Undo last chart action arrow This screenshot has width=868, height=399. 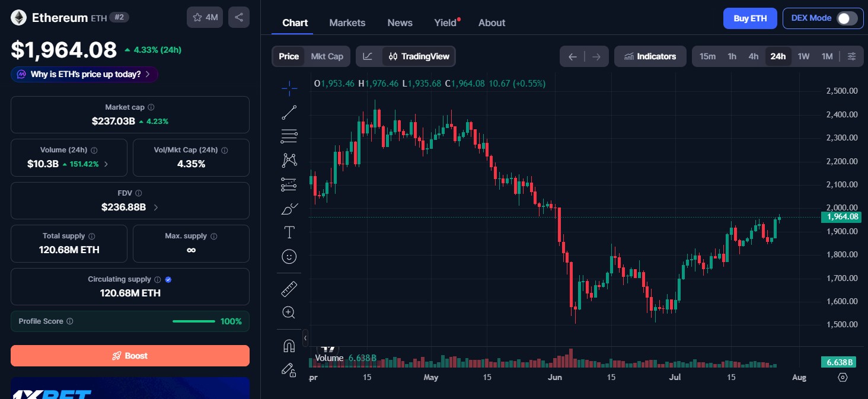point(572,56)
